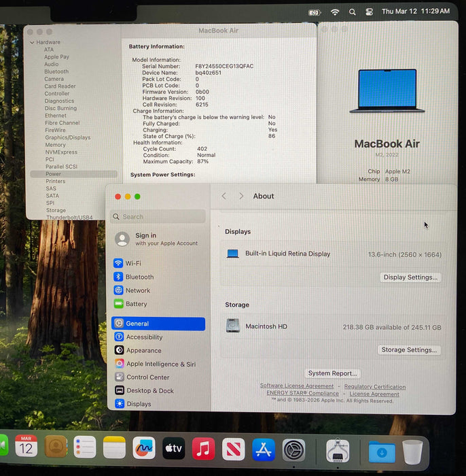
Task: Click the date and time in menu bar
Action: pos(415,12)
